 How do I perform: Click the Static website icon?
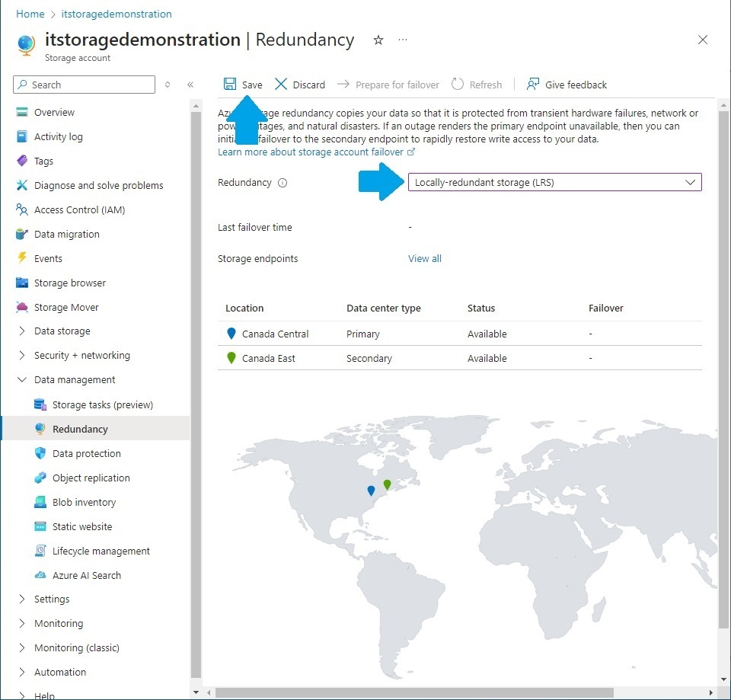point(40,526)
